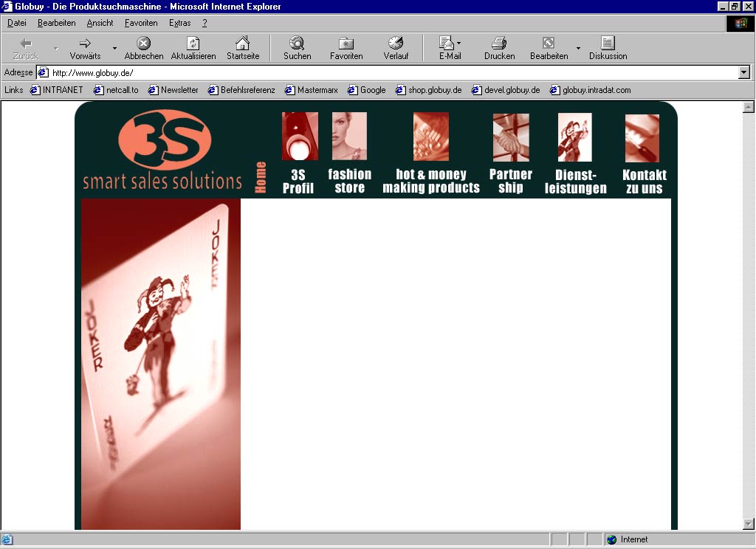
Task: Click the fashion store woman thumbnail
Action: pos(349,136)
